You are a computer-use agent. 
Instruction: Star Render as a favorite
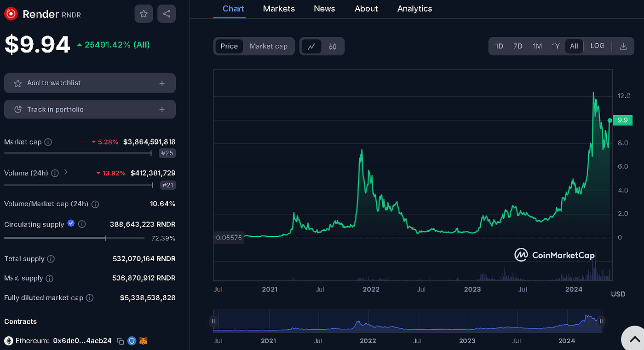(x=144, y=14)
